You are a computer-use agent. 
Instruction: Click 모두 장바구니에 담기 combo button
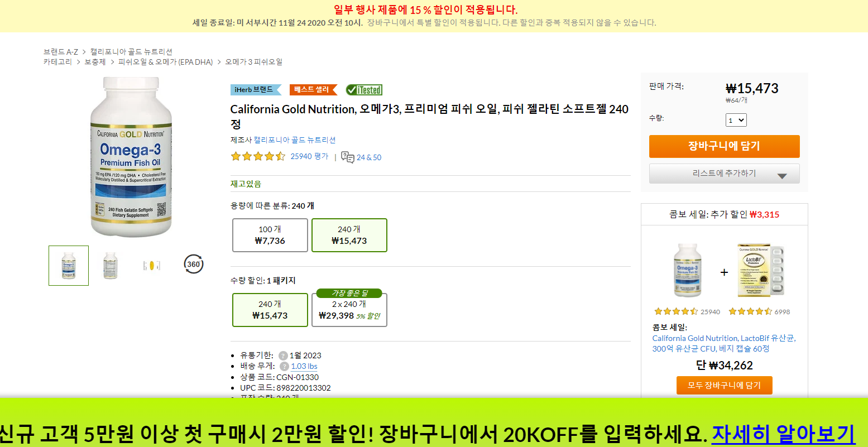(725, 386)
